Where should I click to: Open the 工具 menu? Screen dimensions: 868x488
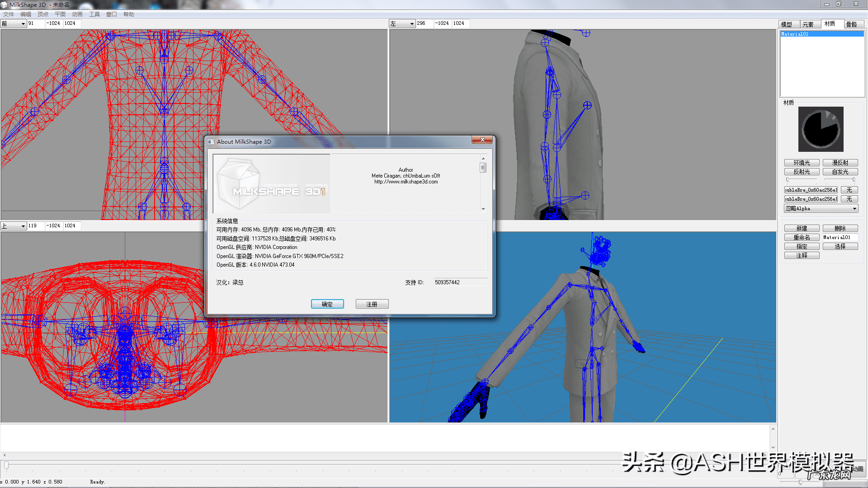pos(94,14)
